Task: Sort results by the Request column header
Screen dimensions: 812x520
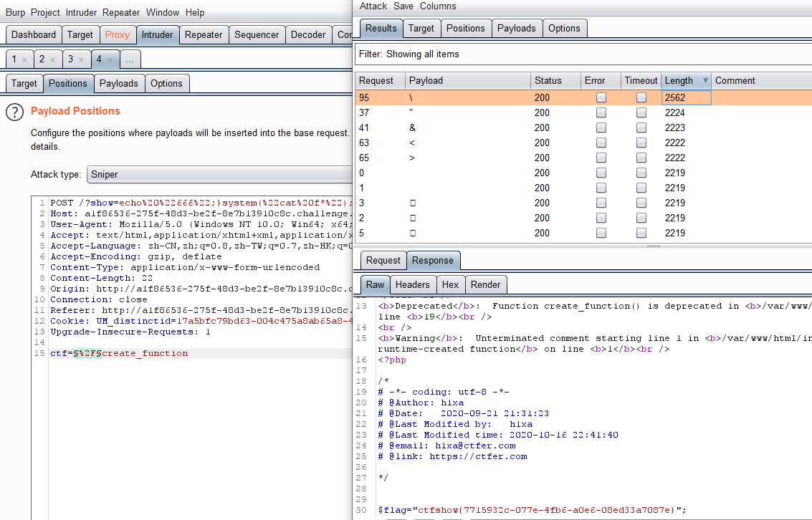Action: [380, 81]
